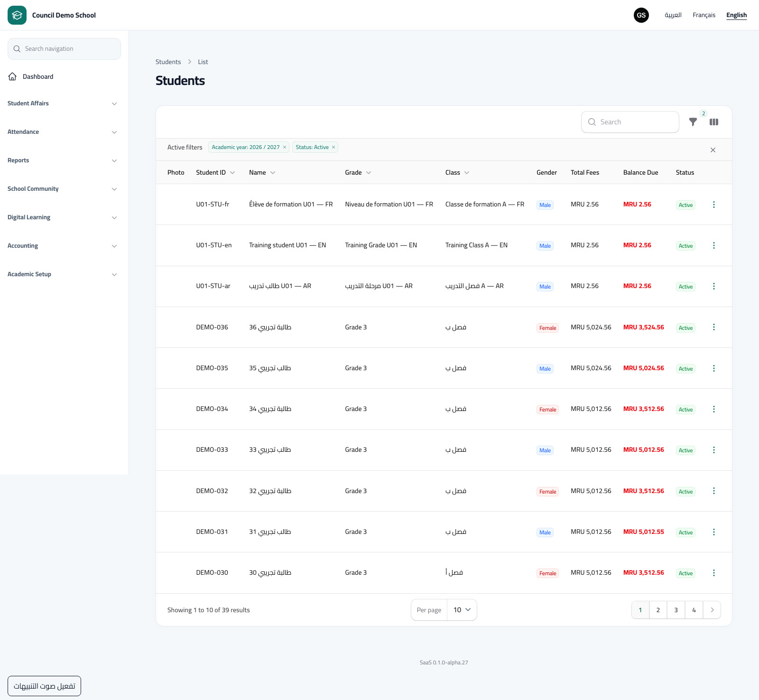Click the تفعيل صوت التنبيهات button

point(44,686)
